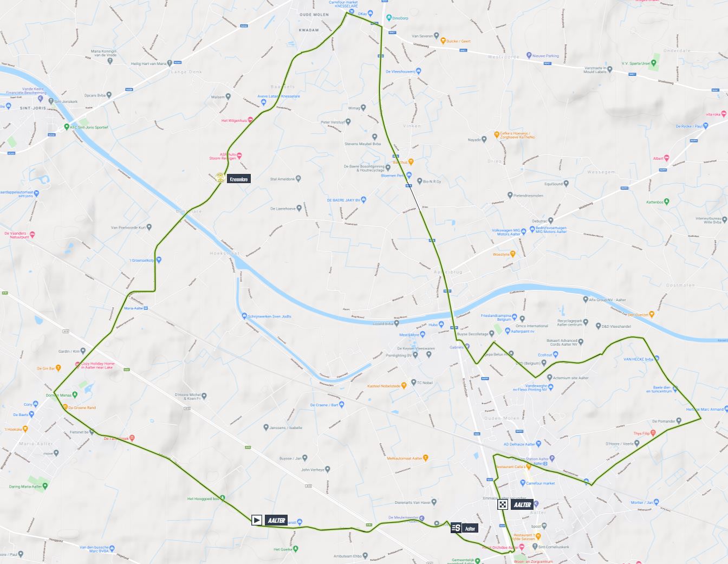Click the Aalter start flag play icon
The image size is (728, 564).
click(x=257, y=520)
